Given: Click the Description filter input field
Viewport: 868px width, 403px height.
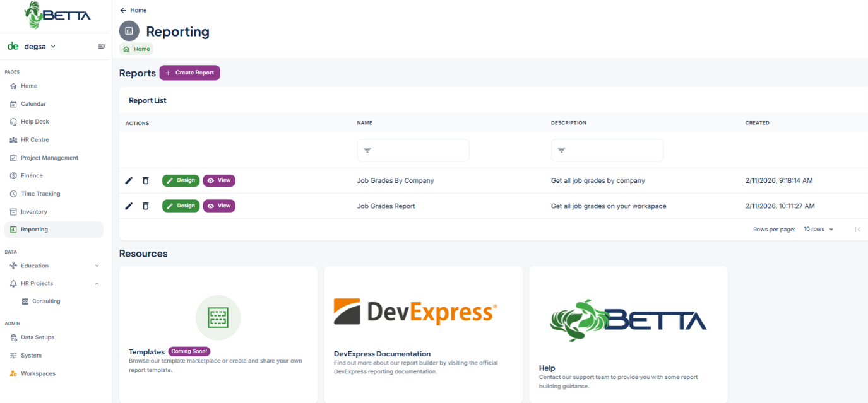Looking at the screenshot, I should [607, 150].
